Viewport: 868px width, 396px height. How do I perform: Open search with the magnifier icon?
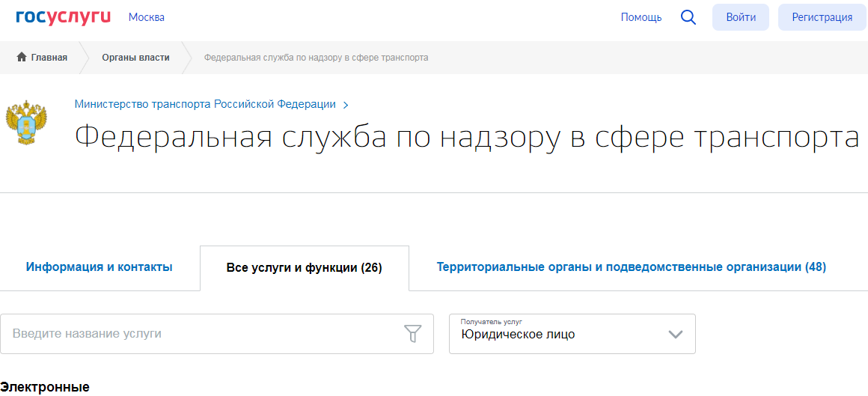tap(688, 17)
